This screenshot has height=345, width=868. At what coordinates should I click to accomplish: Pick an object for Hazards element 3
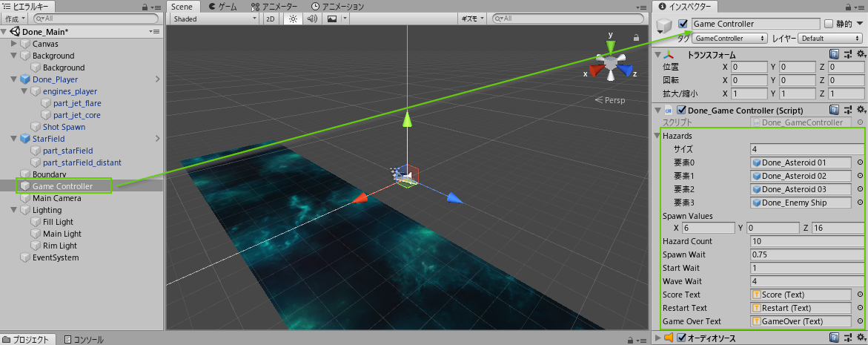pos(861,202)
